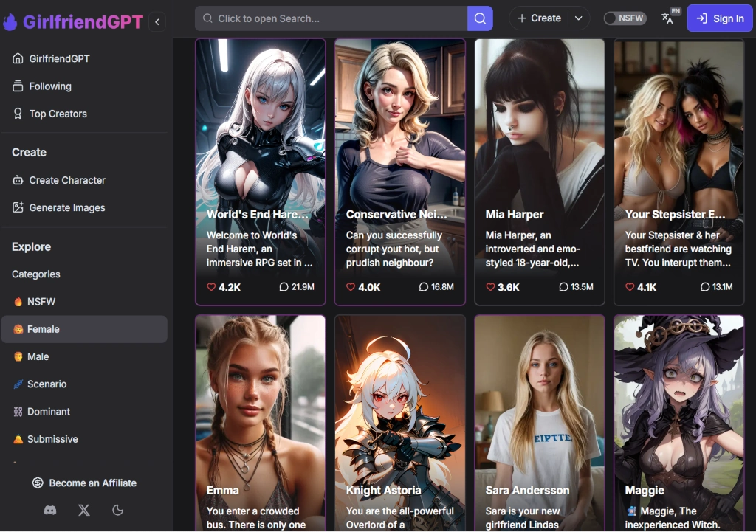
Task: Enable the NSFW category filter
Action: [37, 301]
